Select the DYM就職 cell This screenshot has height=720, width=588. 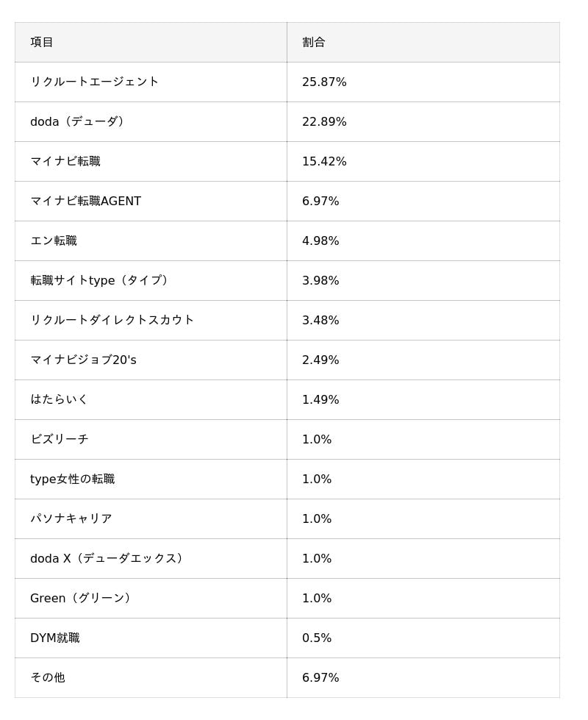coord(54,638)
